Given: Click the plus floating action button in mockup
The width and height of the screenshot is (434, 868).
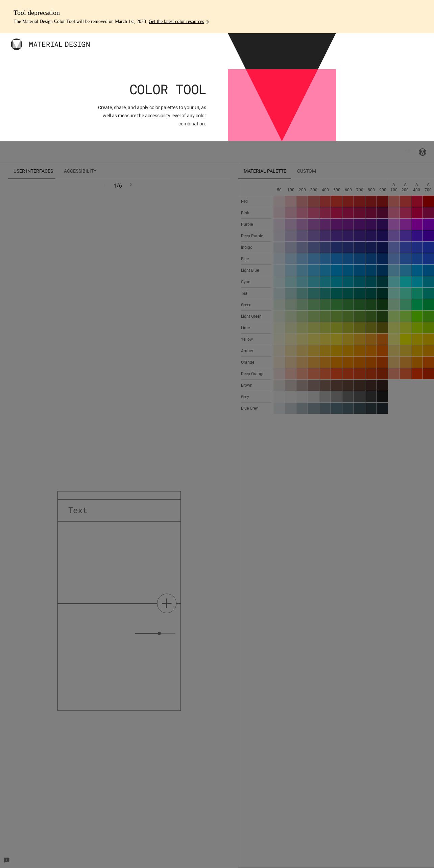Looking at the screenshot, I should [167, 603].
